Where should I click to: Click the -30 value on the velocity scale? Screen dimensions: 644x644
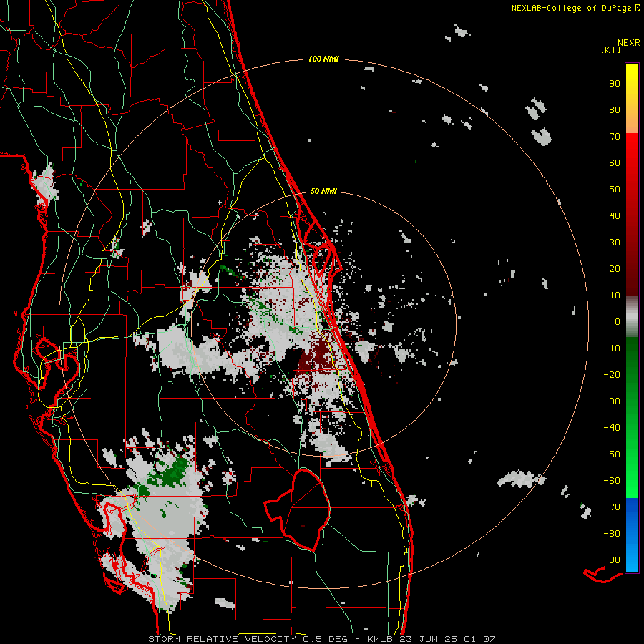pyautogui.click(x=612, y=401)
